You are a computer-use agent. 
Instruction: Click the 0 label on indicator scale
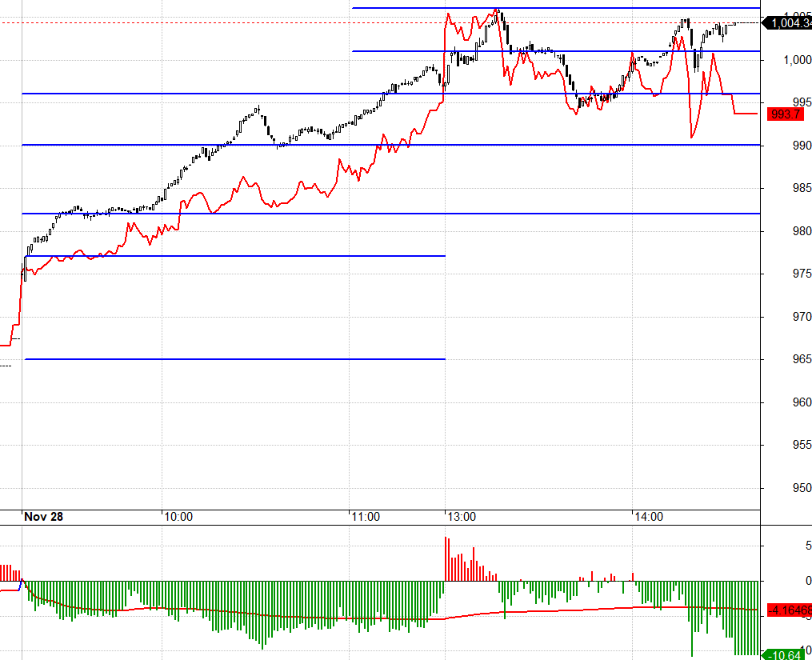tap(808, 581)
